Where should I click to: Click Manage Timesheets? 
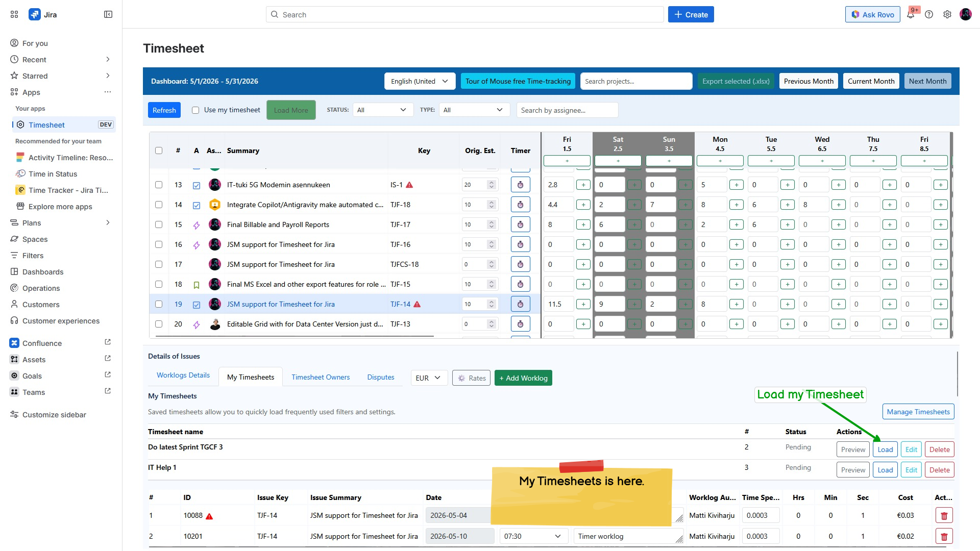918,412
